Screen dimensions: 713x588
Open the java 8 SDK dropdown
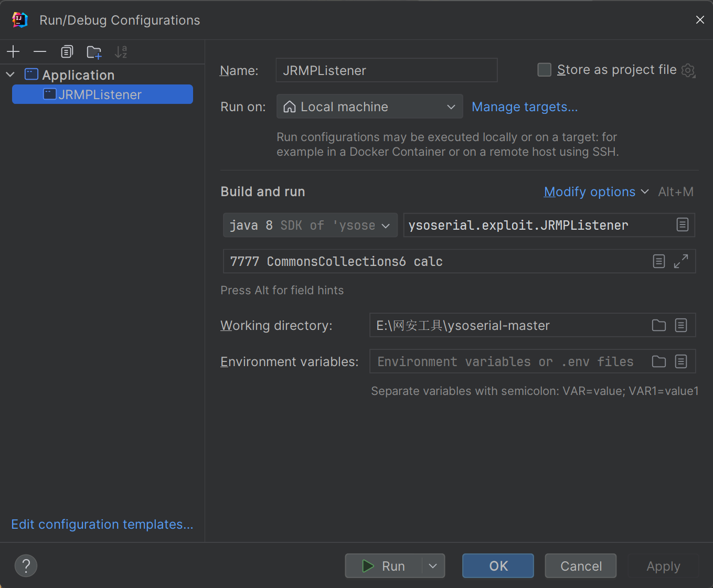(310, 225)
